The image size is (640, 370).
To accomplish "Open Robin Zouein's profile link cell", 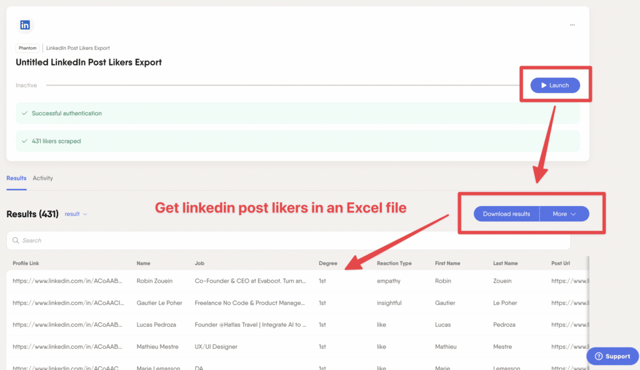I will pos(67,281).
